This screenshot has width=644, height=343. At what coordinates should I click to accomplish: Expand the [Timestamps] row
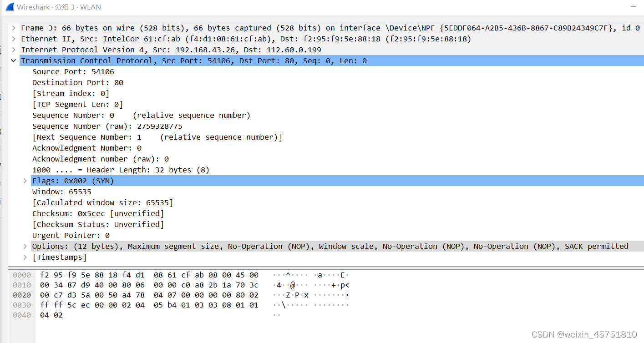click(25, 257)
